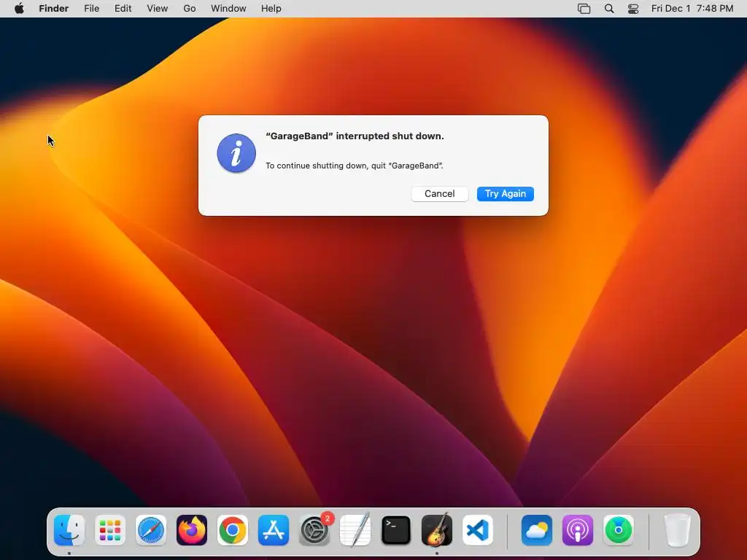Cancel the shut down dialog
This screenshot has width=747, height=560.
click(x=440, y=194)
